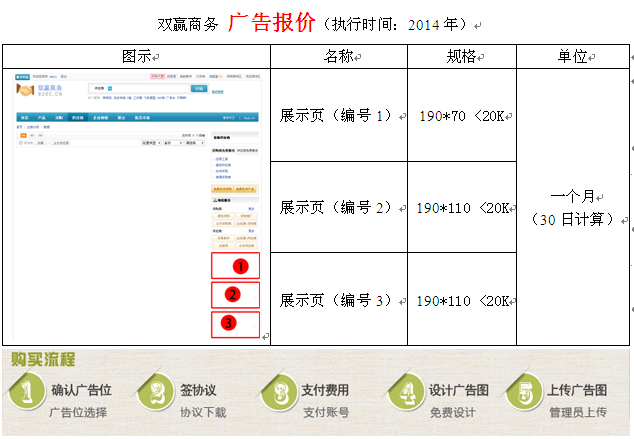
Task: Click the 双赢商务 B2BC.CN logo in the screenshot
Action: (40, 91)
